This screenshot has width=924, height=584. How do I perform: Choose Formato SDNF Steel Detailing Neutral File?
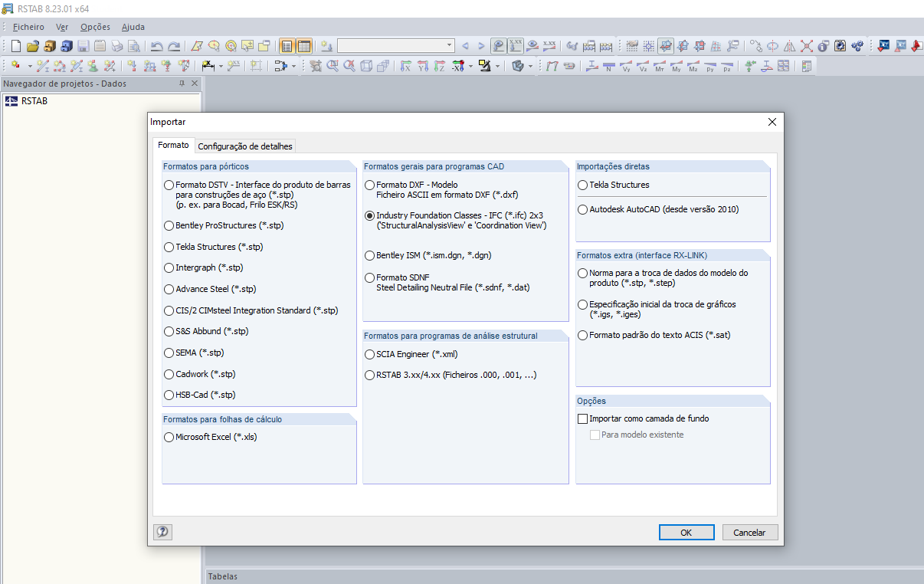(370, 277)
